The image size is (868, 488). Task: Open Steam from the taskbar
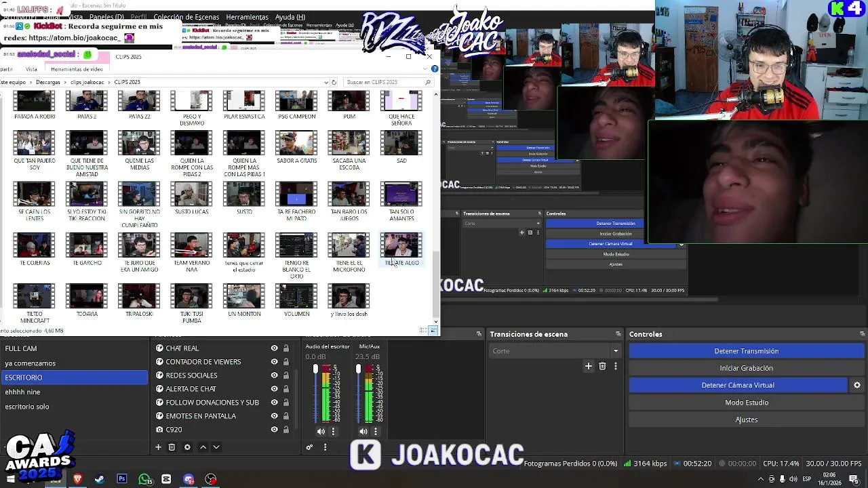click(100, 479)
